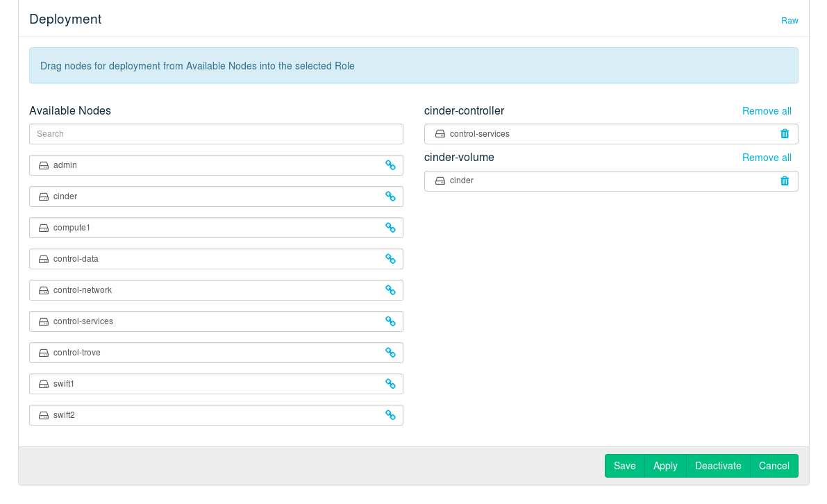Click the link icon on control-network row
Image resolution: width=827 pixels, height=504 pixels.
[x=390, y=290]
